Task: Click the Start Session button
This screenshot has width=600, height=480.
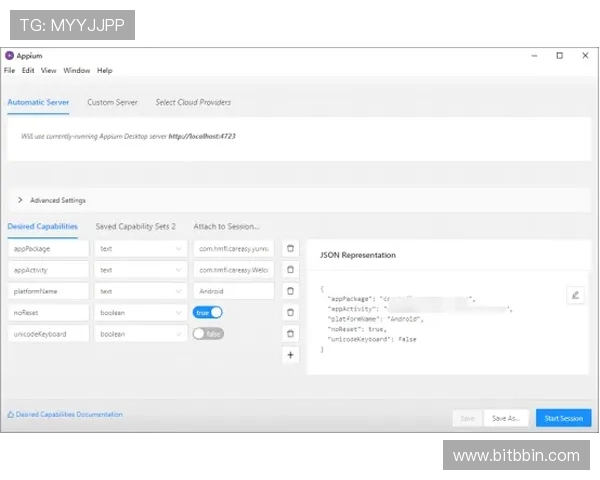Action: click(x=563, y=418)
